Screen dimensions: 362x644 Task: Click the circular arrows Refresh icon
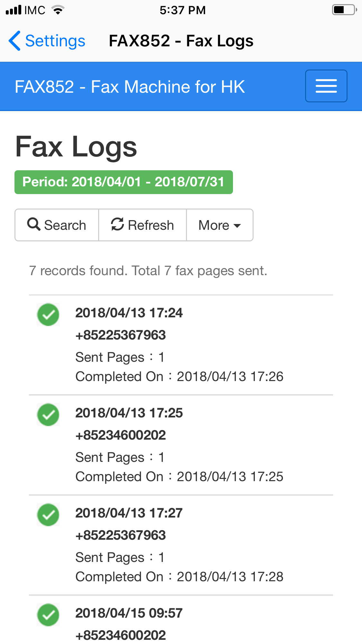(x=117, y=224)
